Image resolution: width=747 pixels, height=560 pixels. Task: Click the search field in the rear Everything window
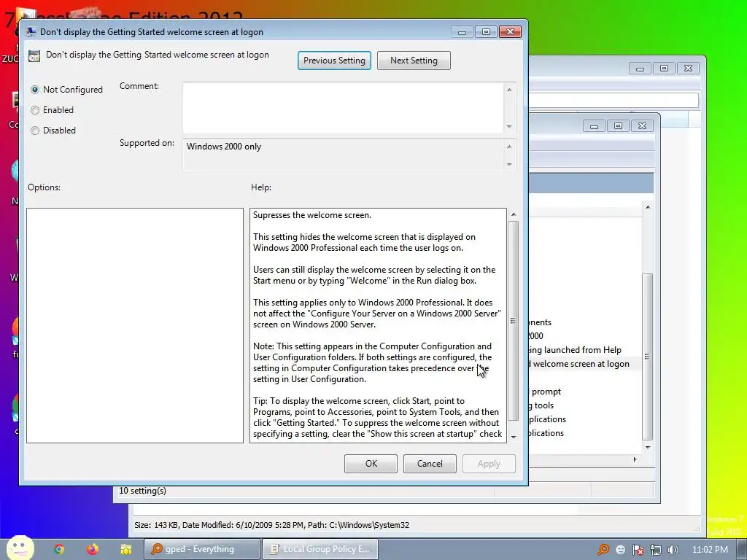[614, 100]
